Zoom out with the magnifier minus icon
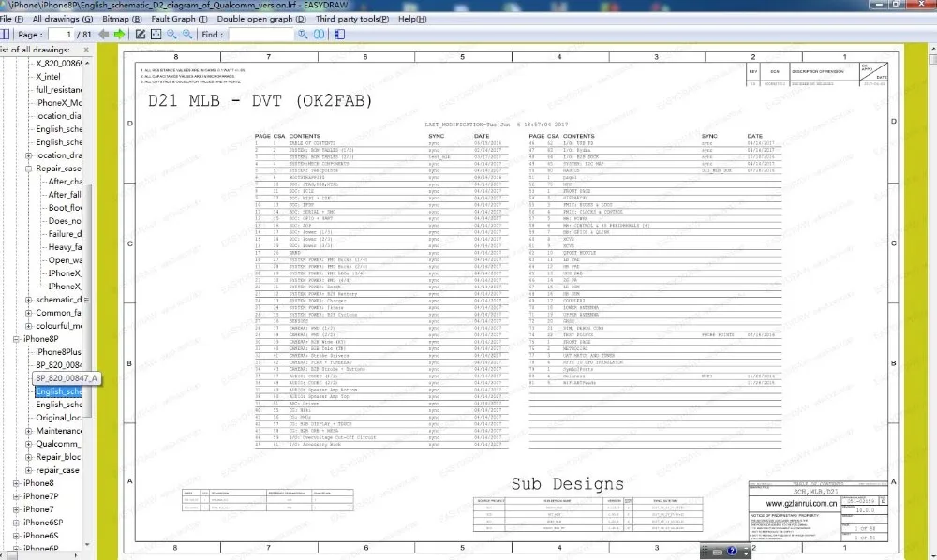The width and height of the screenshot is (937, 560). [x=171, y=34]
